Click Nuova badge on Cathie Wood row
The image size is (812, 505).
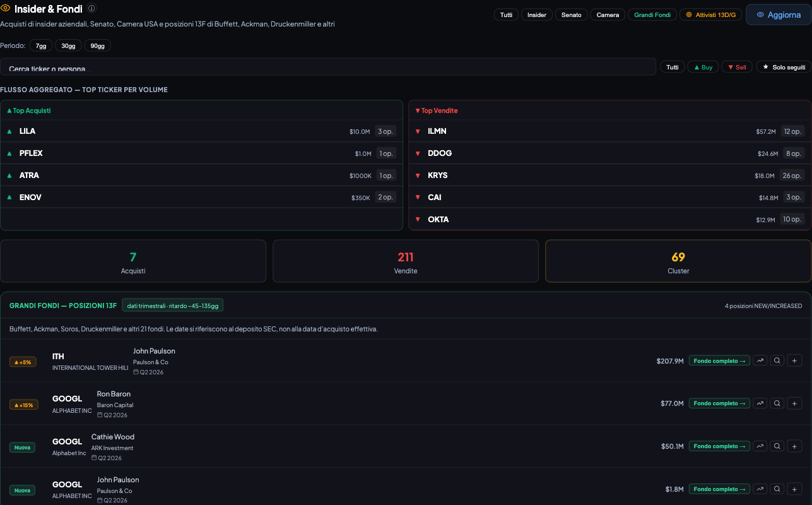22,448
